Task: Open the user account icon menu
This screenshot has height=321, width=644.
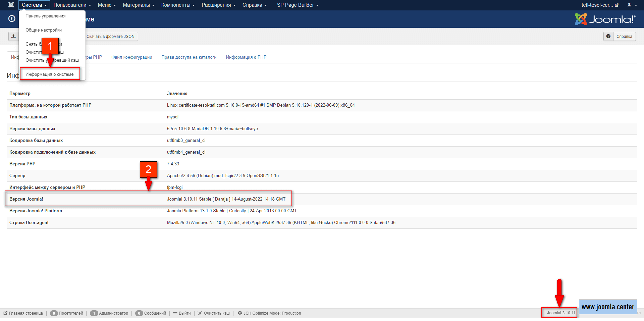Action: (x=632, y=5)
